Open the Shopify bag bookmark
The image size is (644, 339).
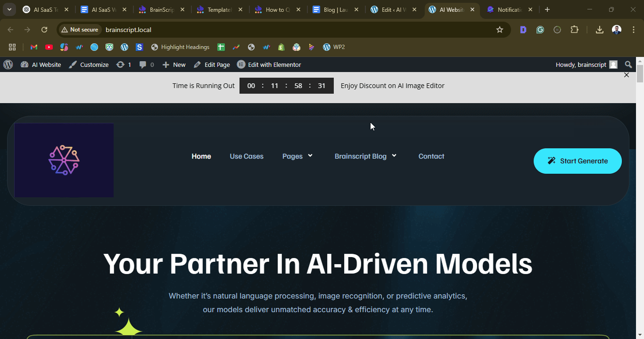pos(281,47)
